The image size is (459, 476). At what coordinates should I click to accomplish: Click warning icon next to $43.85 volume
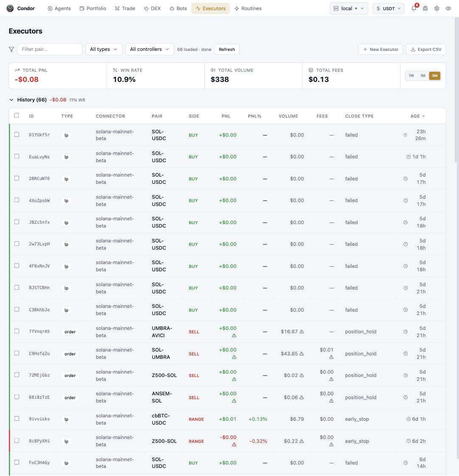[x=302, y=354]
